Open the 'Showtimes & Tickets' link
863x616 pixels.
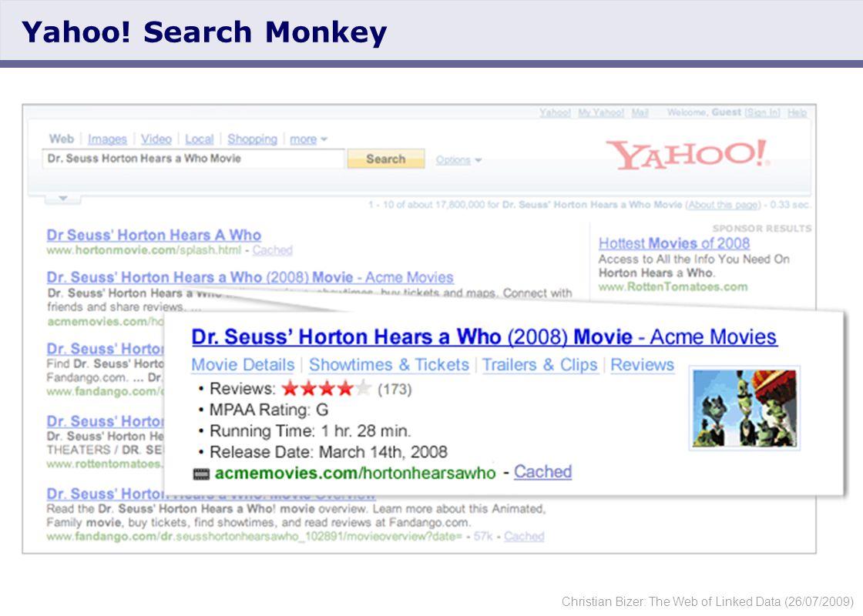(x=388, y=365)
